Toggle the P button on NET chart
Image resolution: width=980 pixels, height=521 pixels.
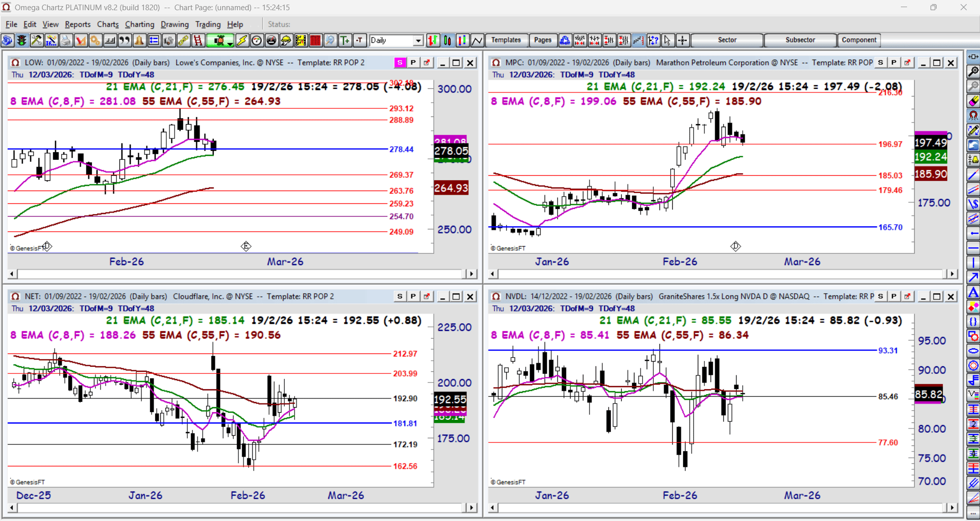click(413, 296)
